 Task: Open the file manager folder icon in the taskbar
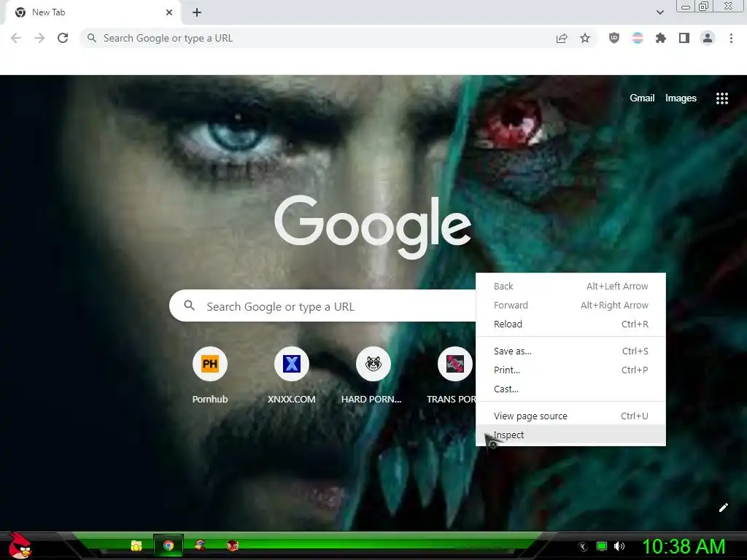tap(136, 545)
